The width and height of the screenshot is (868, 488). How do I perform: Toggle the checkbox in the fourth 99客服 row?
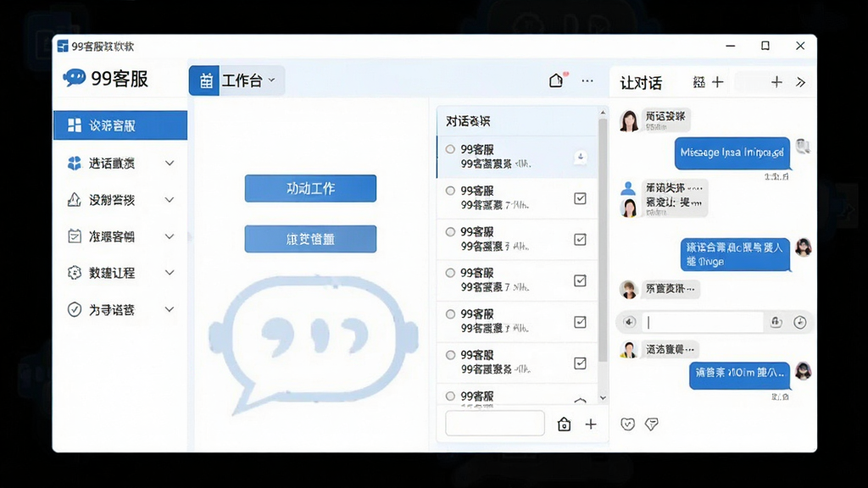(x=580, y=280)
